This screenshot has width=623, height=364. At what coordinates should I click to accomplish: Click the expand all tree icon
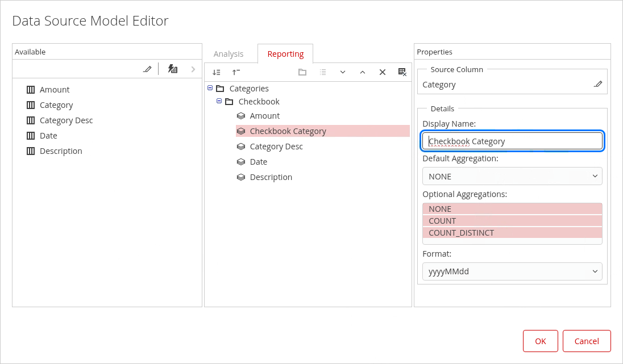pos(217,72)
